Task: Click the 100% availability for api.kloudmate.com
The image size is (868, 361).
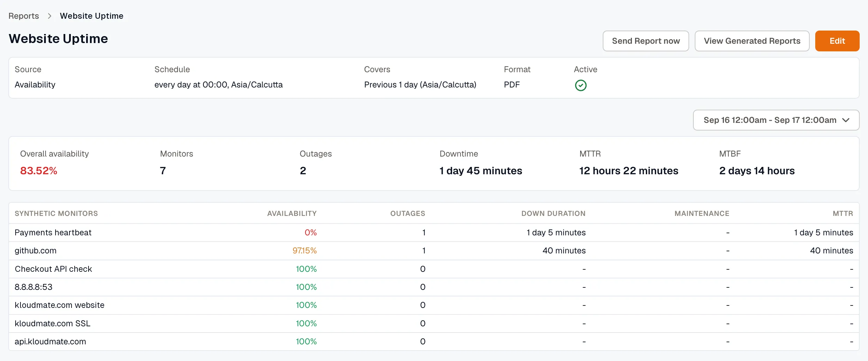Action: 306,342
